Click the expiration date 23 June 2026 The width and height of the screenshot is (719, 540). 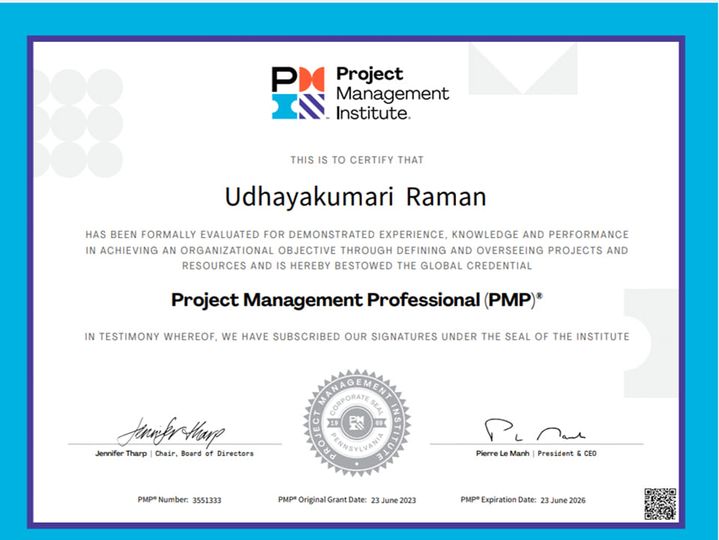[x=563, y=500]
